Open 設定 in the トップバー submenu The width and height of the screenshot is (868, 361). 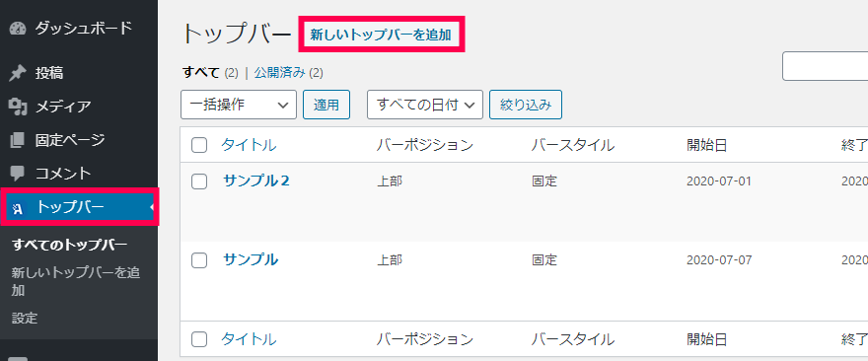[25, 319]
